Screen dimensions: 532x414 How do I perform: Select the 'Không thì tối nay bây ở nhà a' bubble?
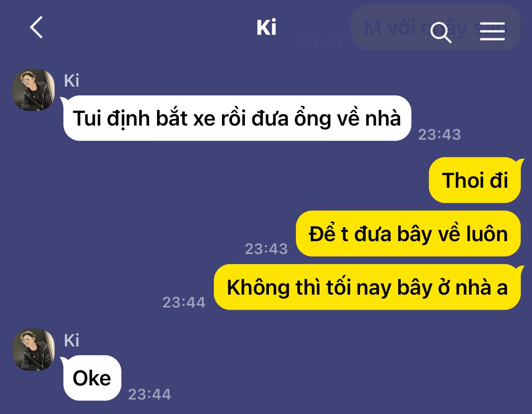pyautogui.click(x=368, y=287)
